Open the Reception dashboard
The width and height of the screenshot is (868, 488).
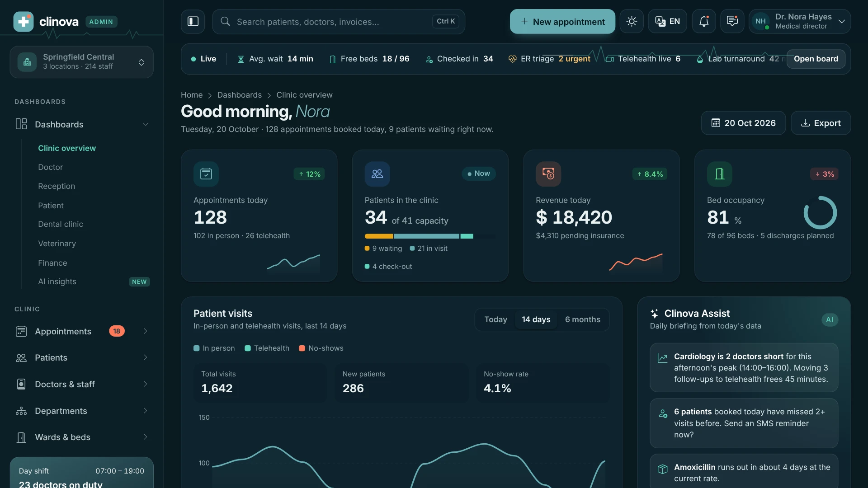[x=57, y=186]
